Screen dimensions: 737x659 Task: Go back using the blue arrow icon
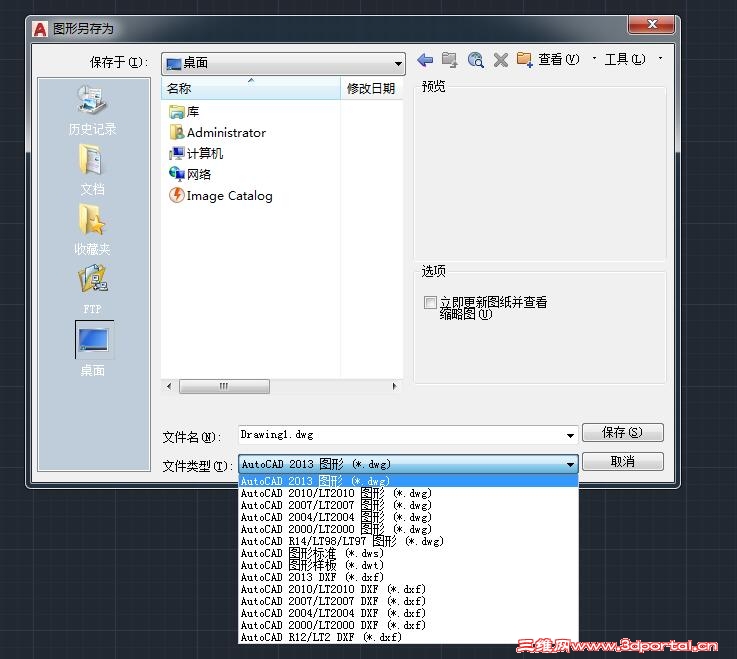425,60
